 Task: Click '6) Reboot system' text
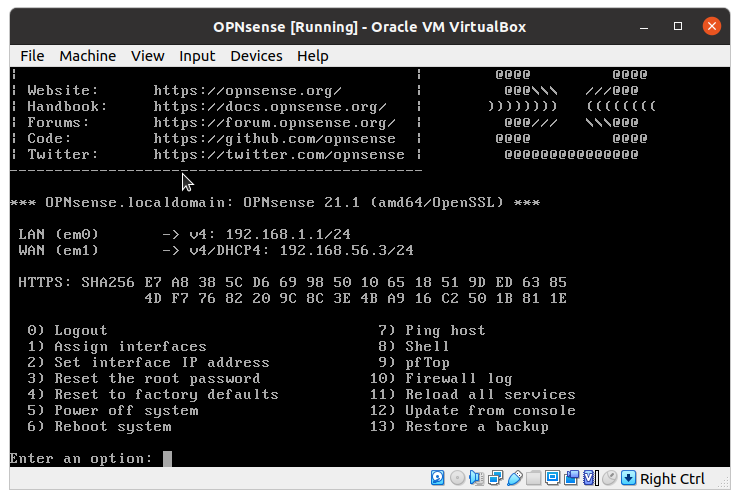point(99,426)
